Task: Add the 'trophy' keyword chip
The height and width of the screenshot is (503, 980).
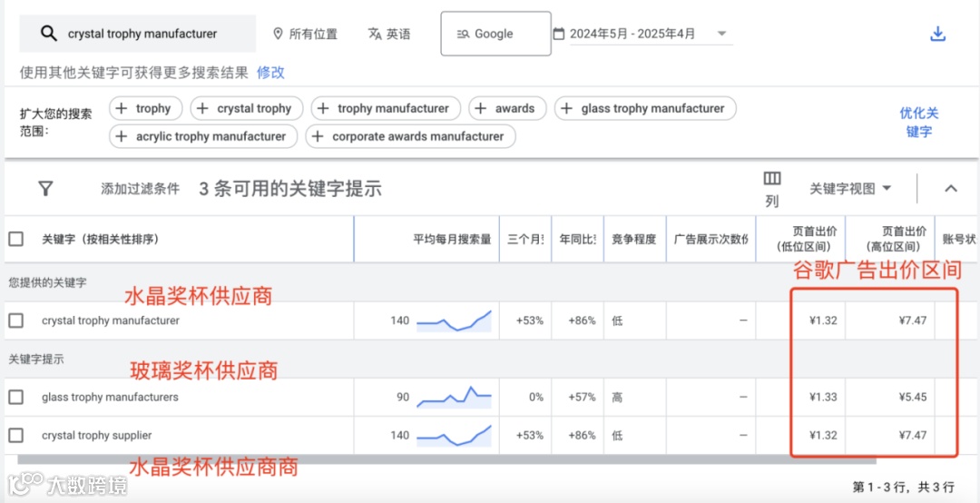Action: click(145, 108)
